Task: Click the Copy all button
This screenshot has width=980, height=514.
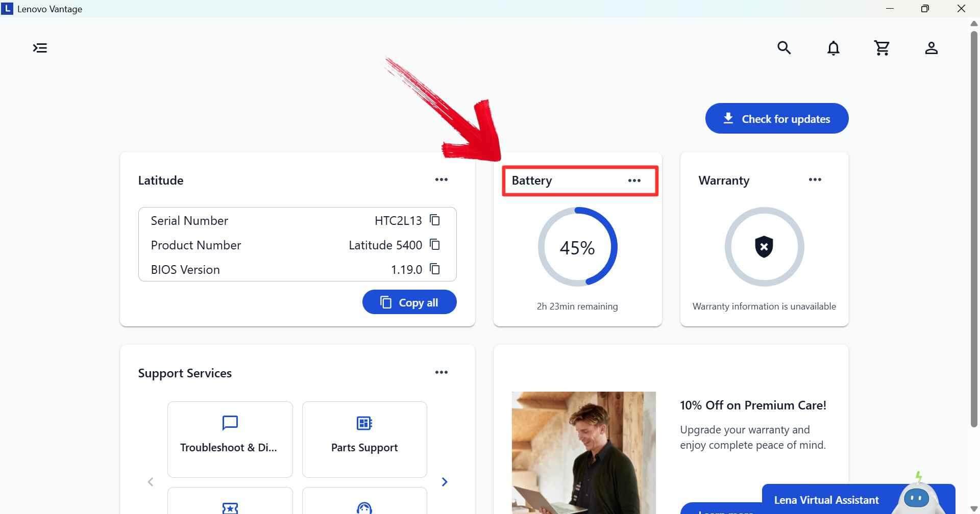Action: tap(409, 302)
